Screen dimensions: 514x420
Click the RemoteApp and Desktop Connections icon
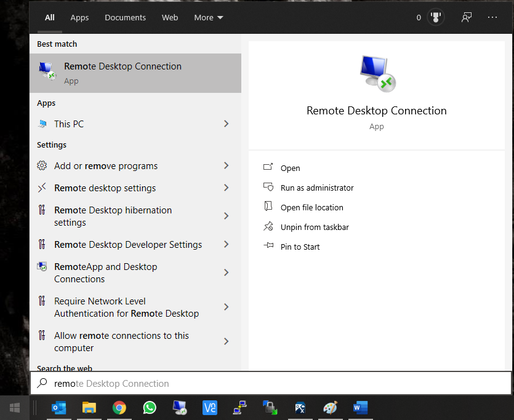coord(42,267)
